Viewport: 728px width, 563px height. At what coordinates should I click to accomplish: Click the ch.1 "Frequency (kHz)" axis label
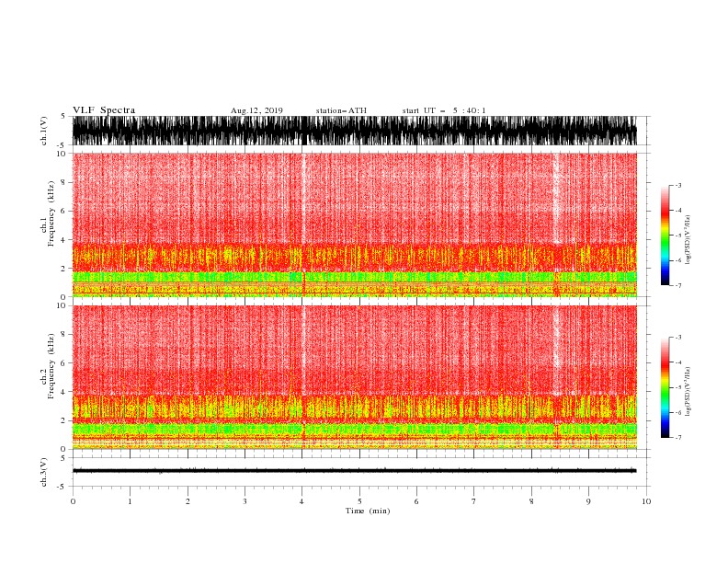click(51, 214)
